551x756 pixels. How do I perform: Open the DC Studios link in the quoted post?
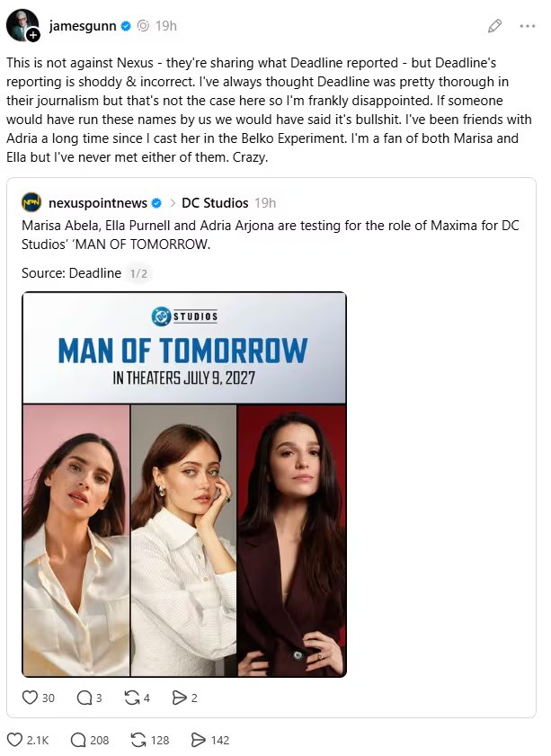213,203
